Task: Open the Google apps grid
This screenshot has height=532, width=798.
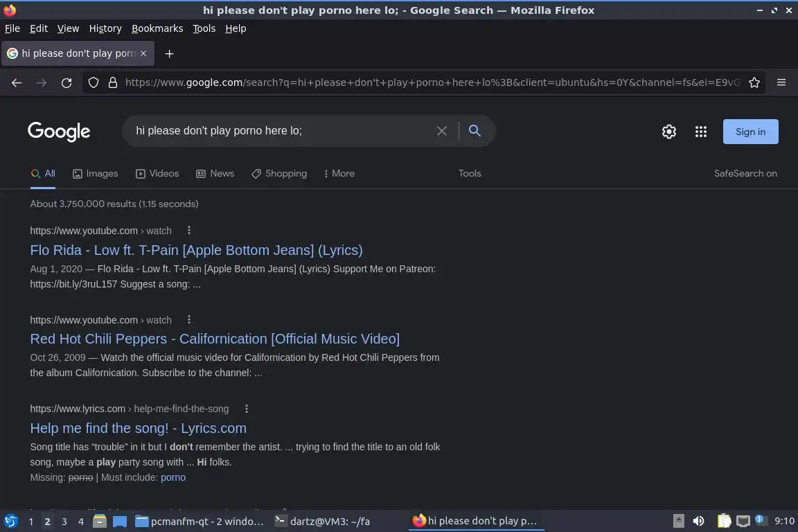Action: click(701, 132)
